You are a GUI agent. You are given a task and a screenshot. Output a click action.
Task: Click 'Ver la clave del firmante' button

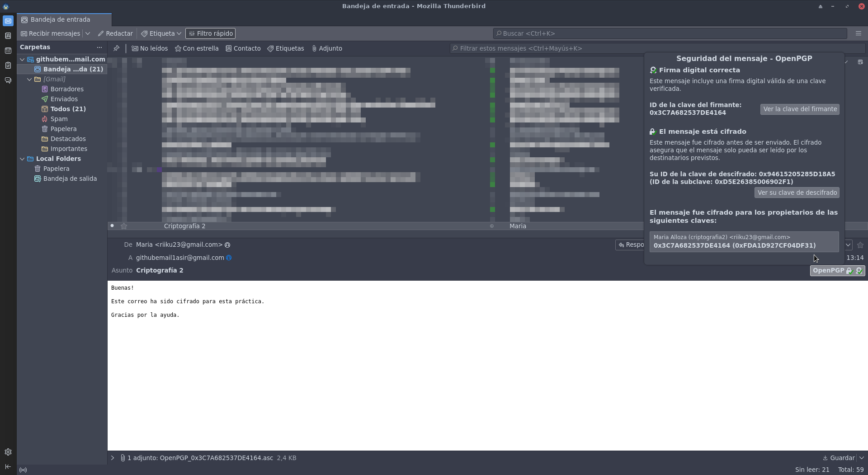tap(800, 109)
